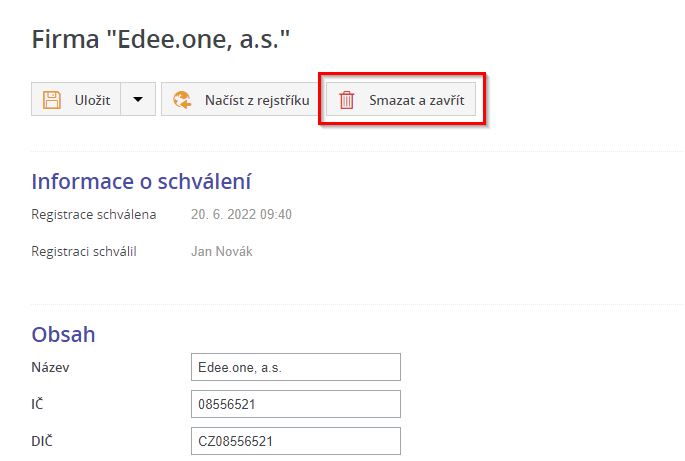This screenshot has height=461, width=685.
Task: Click into the IČ input field
Action: pos(295,404)
